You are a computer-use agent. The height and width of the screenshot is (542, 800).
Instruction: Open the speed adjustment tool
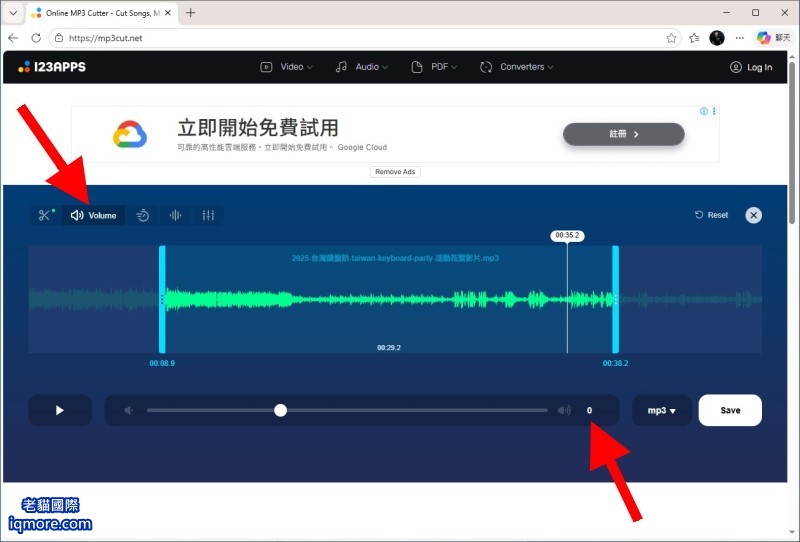point(143,215)
